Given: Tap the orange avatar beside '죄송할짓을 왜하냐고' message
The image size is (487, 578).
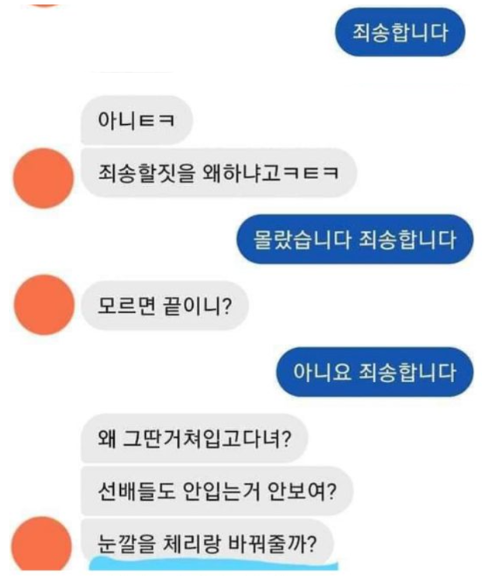Looking at the screenshot, I should 44,178.
